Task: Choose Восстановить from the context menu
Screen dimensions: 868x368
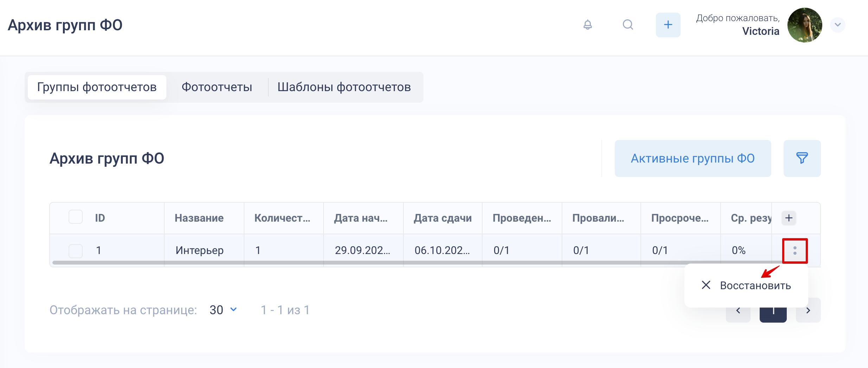Action: tap(755, 285)
